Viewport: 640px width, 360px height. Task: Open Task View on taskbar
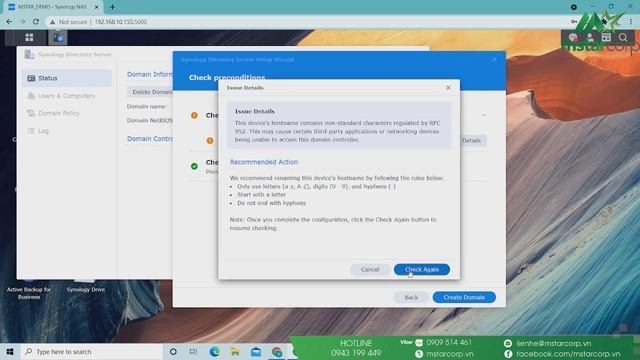coord(193,351)
